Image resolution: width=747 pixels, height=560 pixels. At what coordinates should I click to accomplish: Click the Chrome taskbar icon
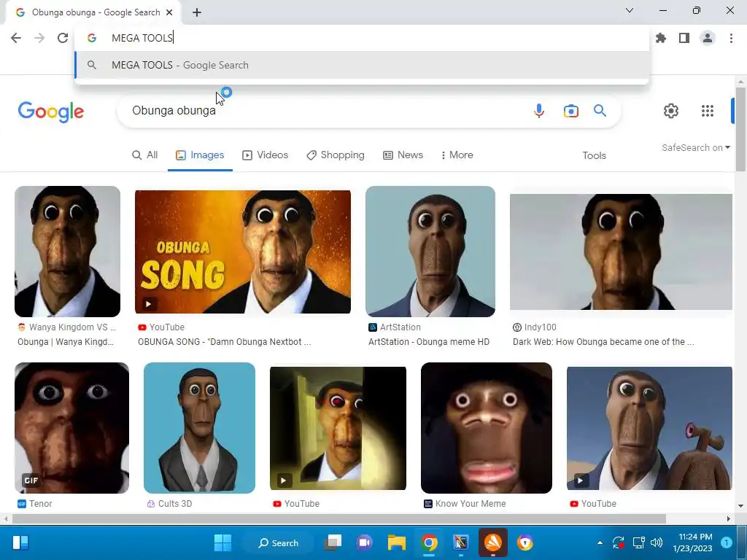coord(429,542)
